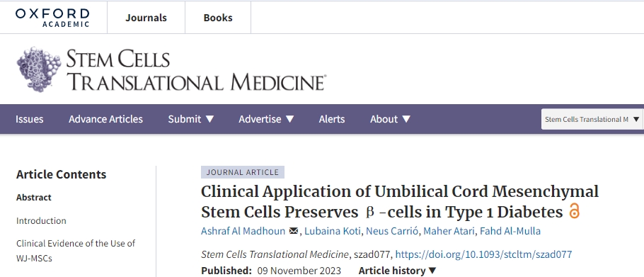Expand the Submit dropdown menu
Image resolution: width=644 pixels, height=277 pixels.
pos(191,119)
